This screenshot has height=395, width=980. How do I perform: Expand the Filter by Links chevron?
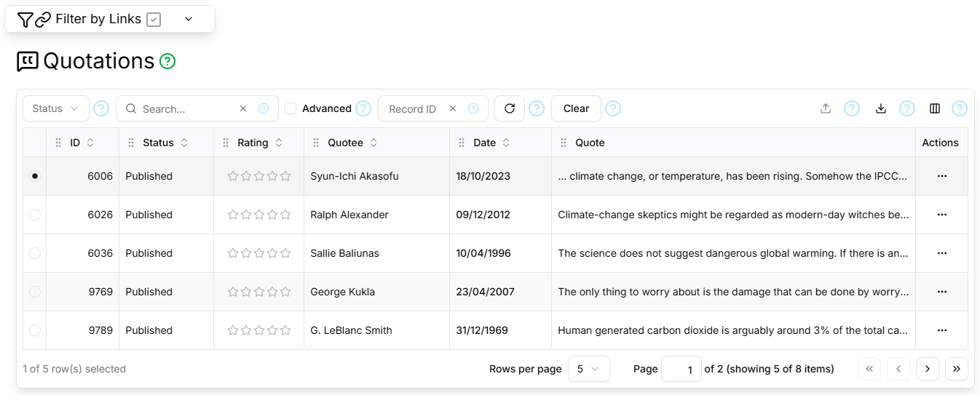click(x=189, y=19)
